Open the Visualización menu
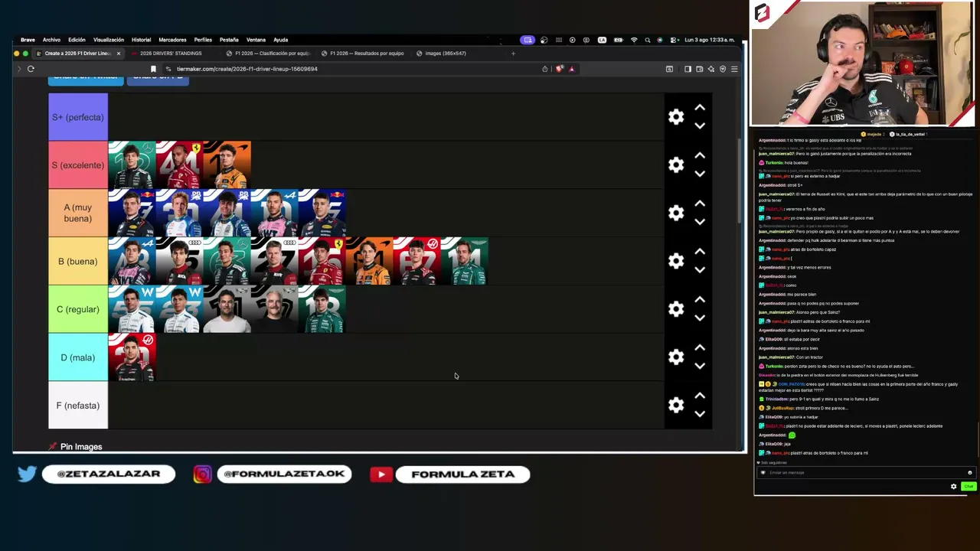 pos(109,40)
